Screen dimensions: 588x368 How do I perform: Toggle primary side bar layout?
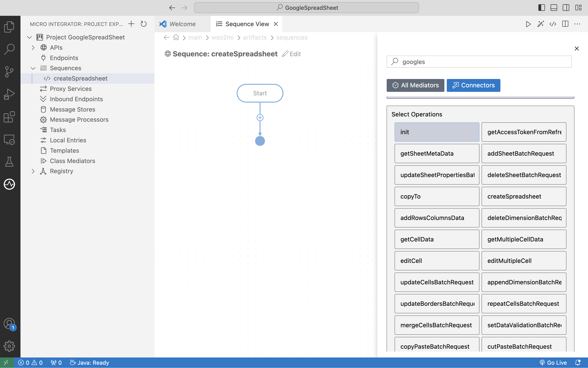(542, 8)
